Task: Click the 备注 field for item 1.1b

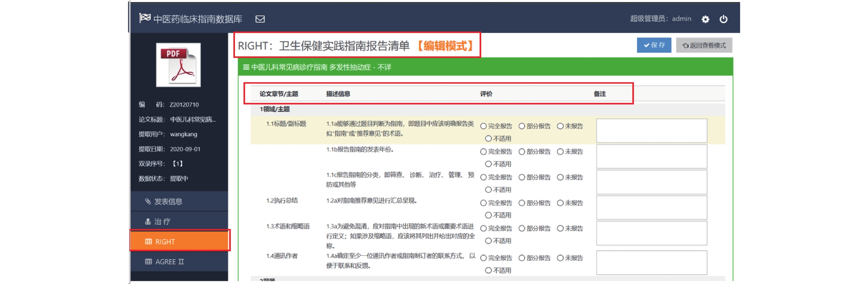Action: 651,156
